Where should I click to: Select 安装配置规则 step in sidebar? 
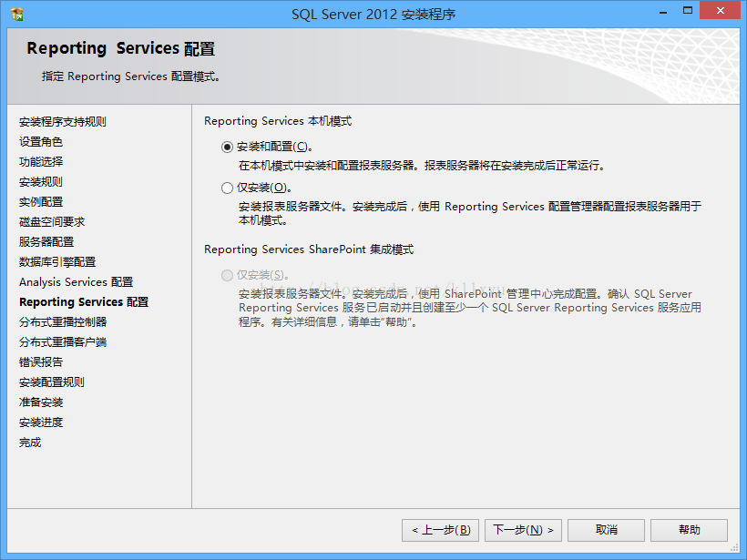pyautogui.click(x=52, y=382)
